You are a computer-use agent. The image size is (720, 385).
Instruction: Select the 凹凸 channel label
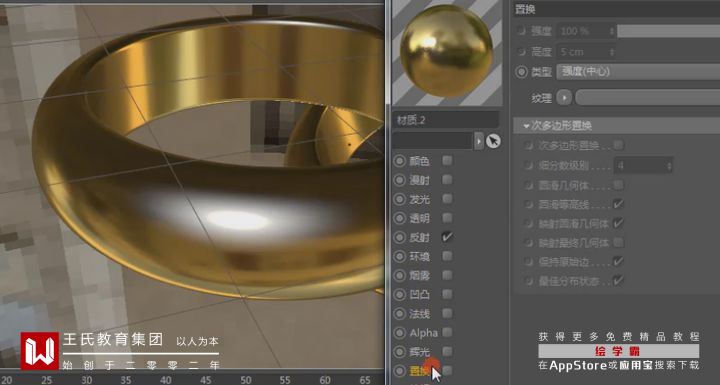point(419,294)
